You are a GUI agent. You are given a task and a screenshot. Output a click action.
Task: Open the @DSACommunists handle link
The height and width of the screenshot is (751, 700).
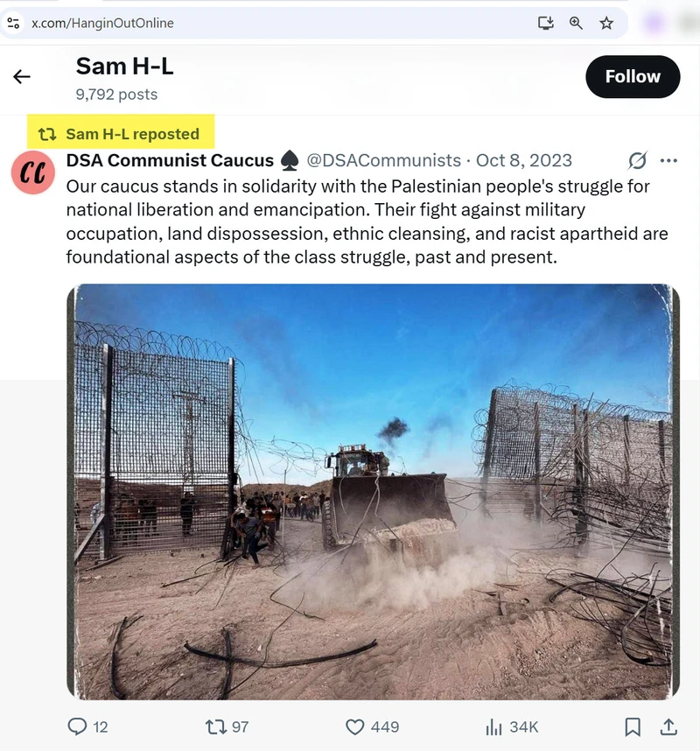click(383, 160)
